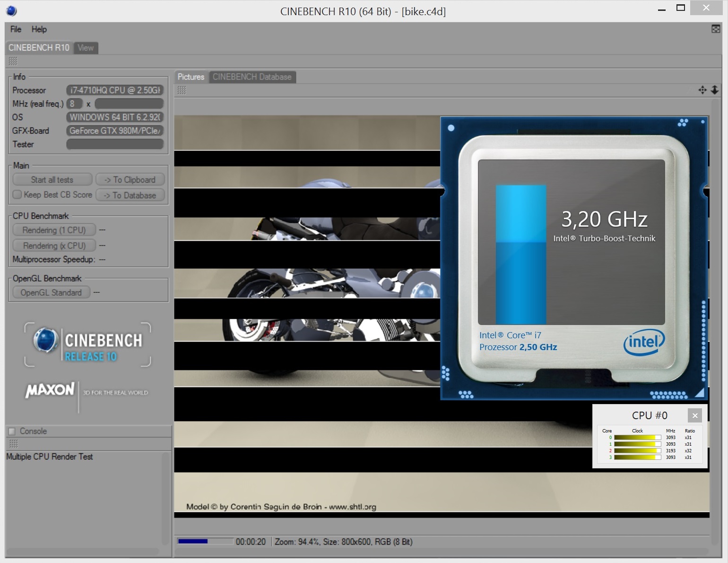Click the Start all tests button
Image resolution: width=728 pixels, height=563 pixels.
52,180
